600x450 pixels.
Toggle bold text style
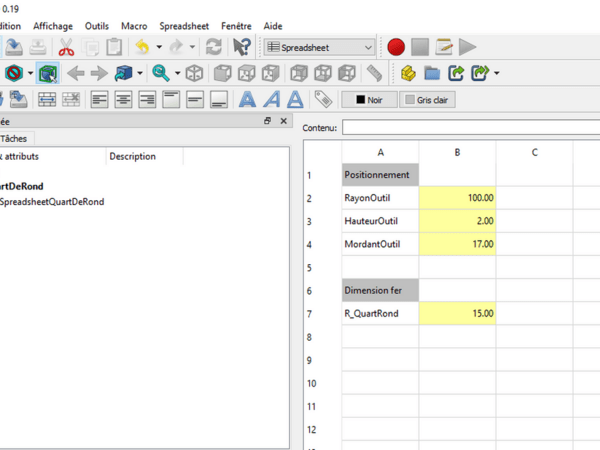point(246,99)
